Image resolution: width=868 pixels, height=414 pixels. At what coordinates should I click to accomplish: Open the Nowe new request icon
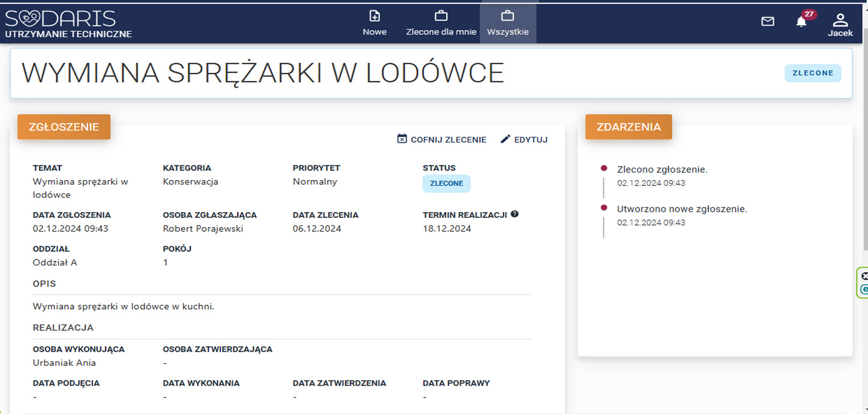click(375, 17)
